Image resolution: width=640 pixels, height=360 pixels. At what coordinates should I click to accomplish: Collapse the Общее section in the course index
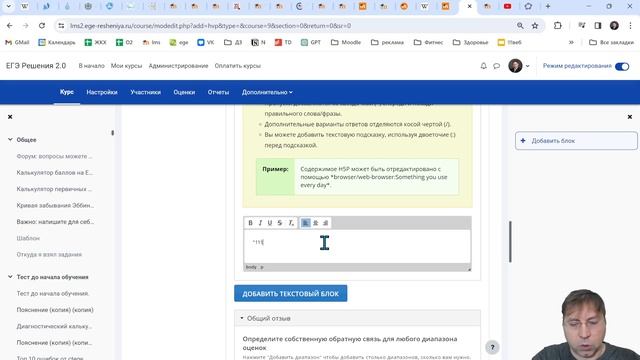point(10,140)
